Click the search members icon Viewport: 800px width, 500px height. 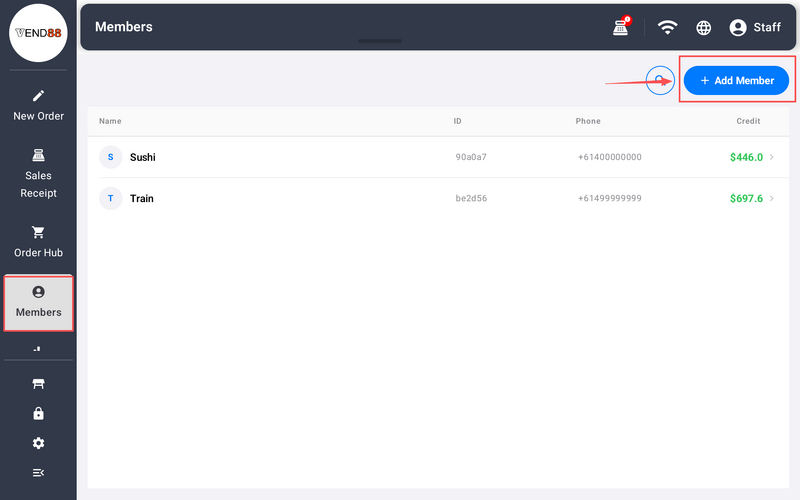pyautogui.click(x=660, y=80)
